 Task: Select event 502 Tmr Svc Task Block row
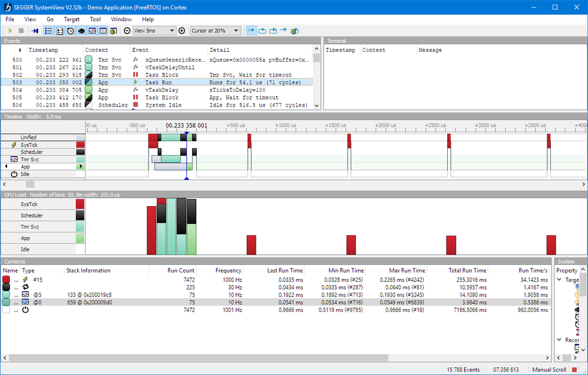pyautogui.click(x=157, y=75)
